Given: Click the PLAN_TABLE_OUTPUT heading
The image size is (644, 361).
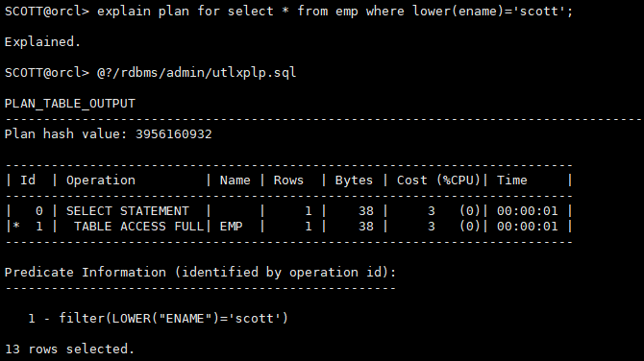Looking at the screenshot, I should (x=70, y=104).
